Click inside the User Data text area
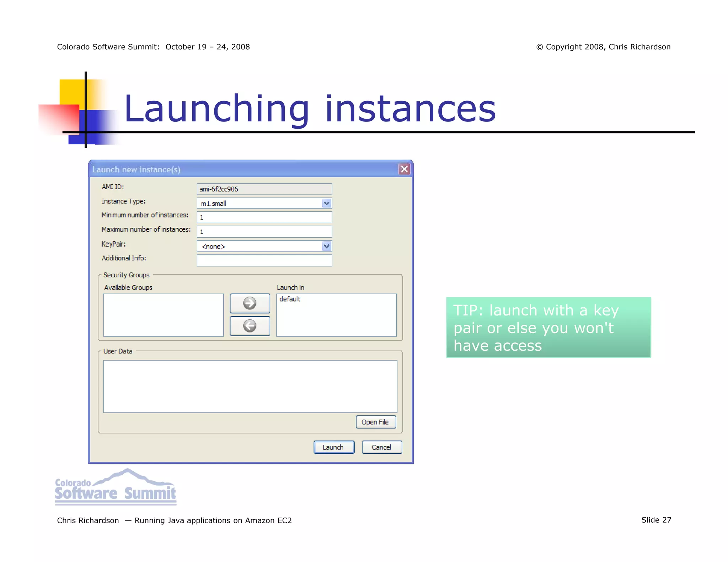Viewport: 728px width, 562px height. pyautogui.click(x=250, y=387)
